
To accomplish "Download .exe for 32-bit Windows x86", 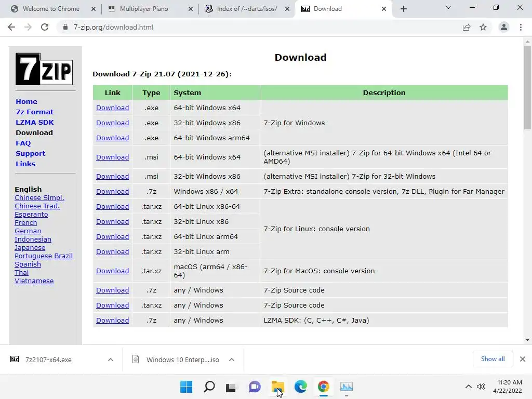I will tap(112, 123).
